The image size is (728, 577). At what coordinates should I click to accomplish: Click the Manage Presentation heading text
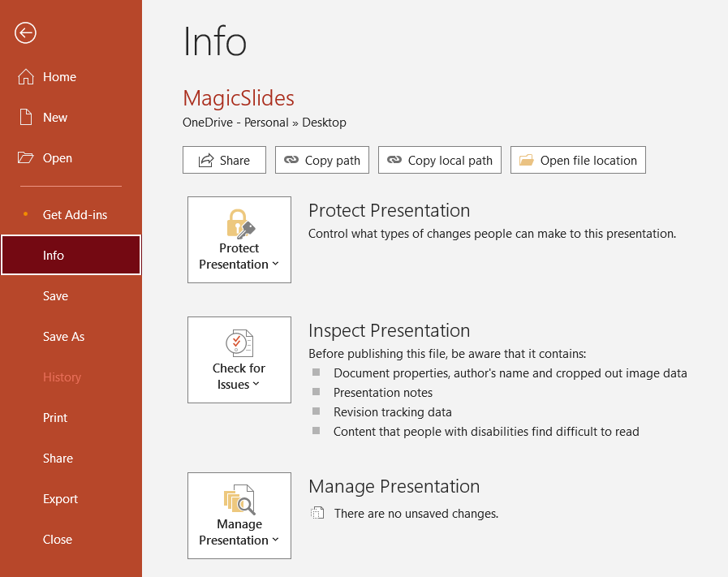394,486
